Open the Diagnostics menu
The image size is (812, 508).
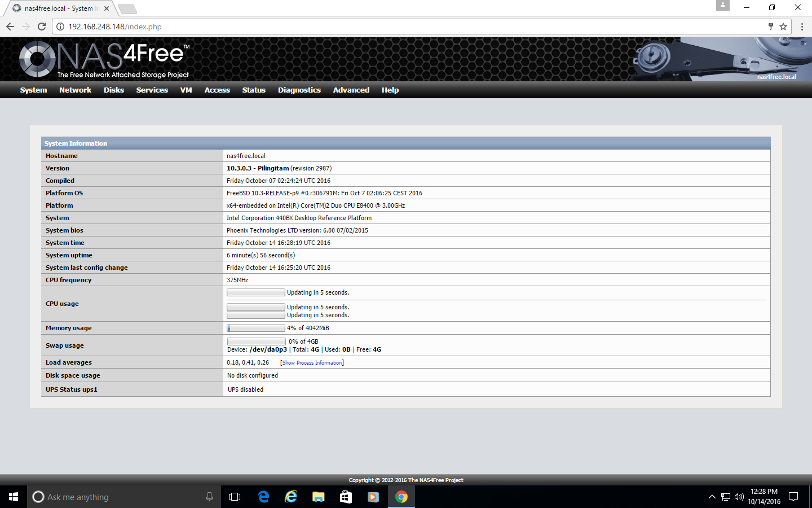tap(299, 90)
